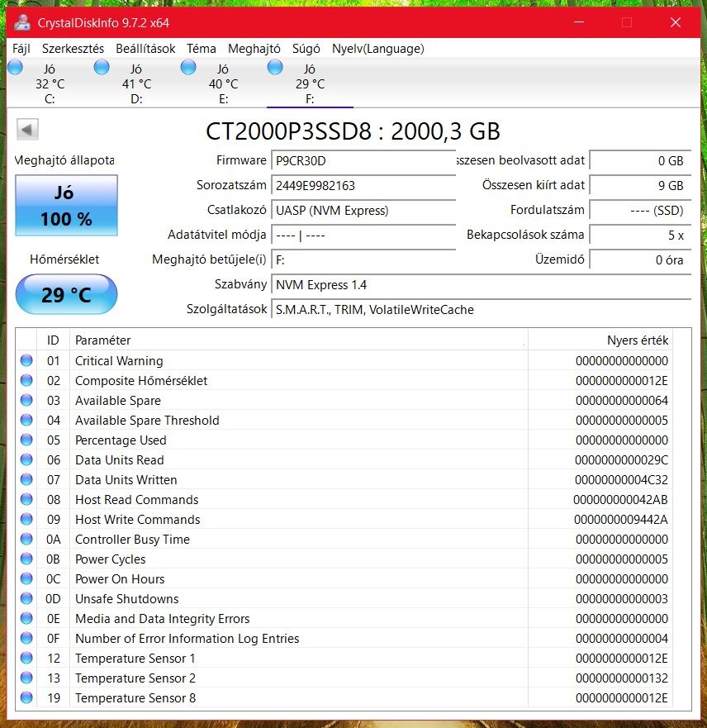Open the Nyelv(Language) menu
707x728 pixels.
[x=378, y=49]
